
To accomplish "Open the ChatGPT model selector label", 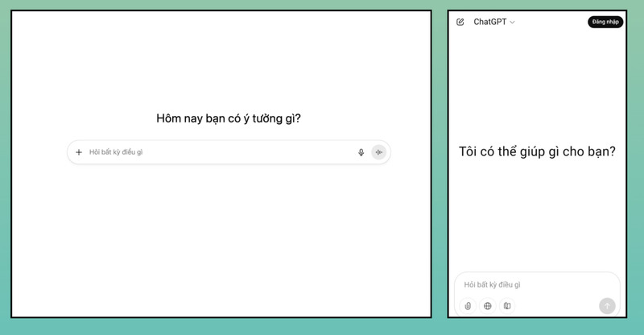I will [x=490, y=22].
